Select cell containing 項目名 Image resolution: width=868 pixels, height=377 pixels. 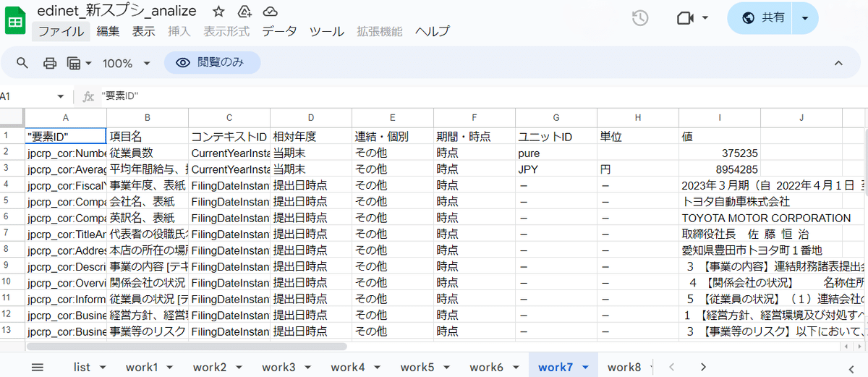point(148,136)
